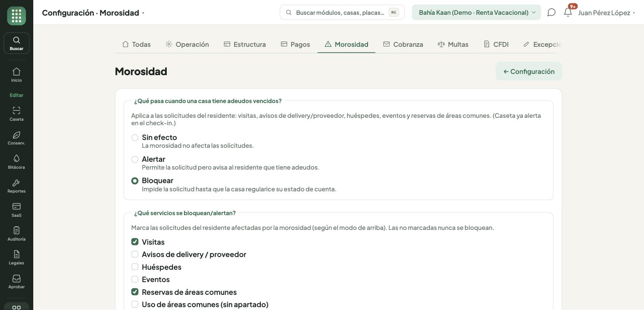Switch to the Multas tab
This screenshot has width=644, height=310.
click(x=453, y=44)
